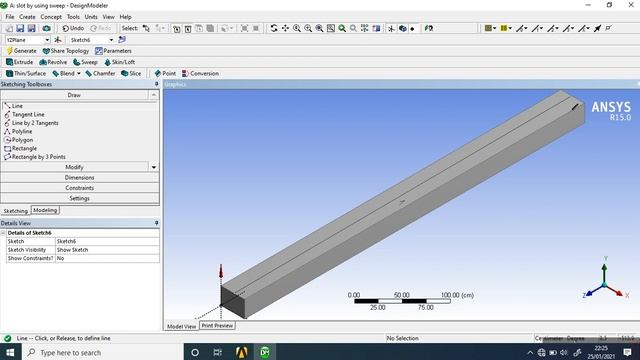Click the New Plane icon

(x=58, y=40)
